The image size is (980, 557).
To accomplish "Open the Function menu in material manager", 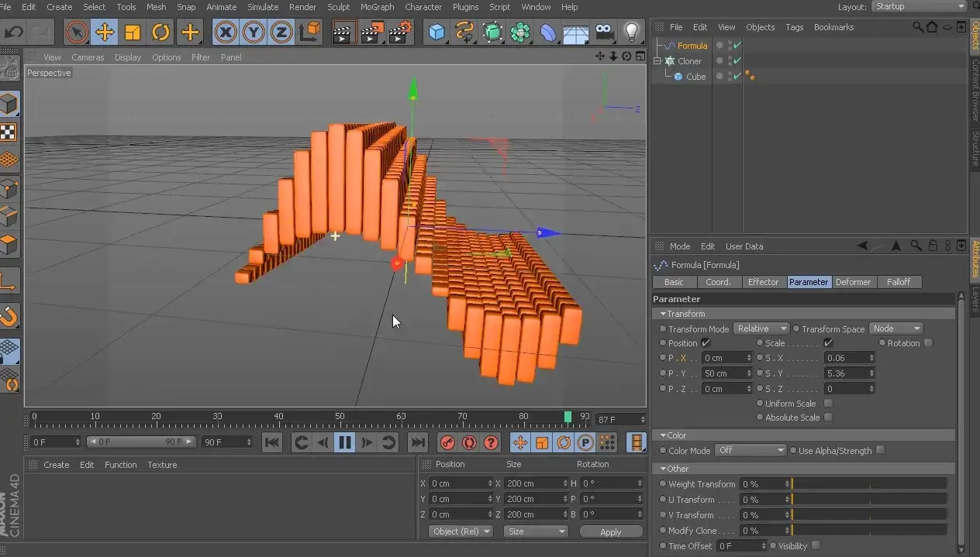I will (x=120, y=465).
